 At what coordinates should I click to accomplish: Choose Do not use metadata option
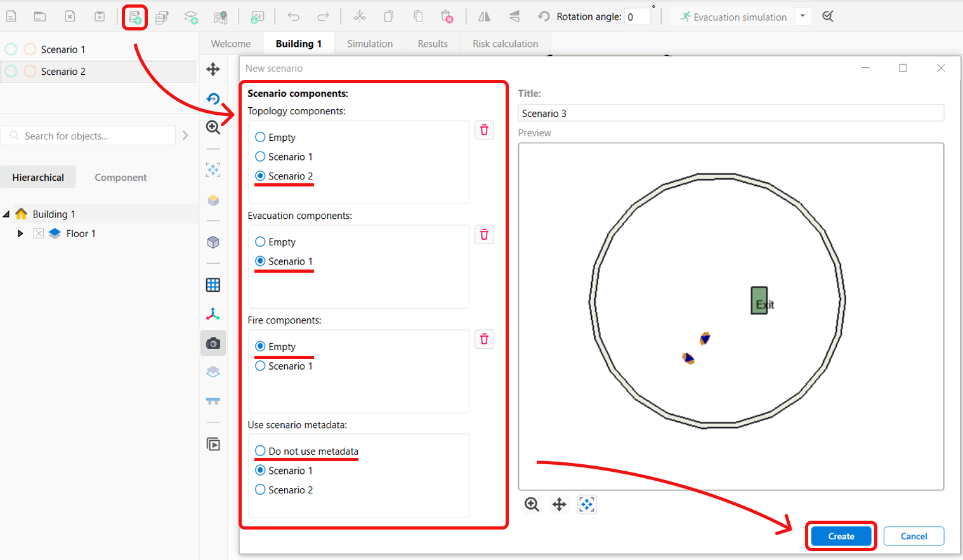point(260,451)
